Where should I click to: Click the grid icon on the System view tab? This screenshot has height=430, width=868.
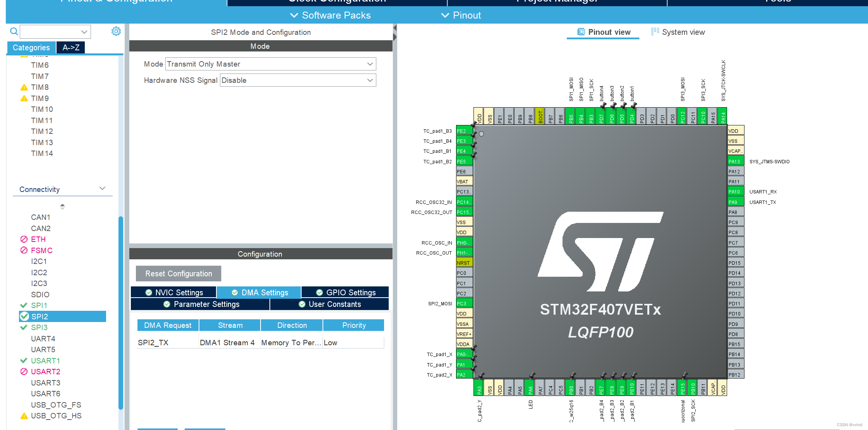tap(655, 32)
